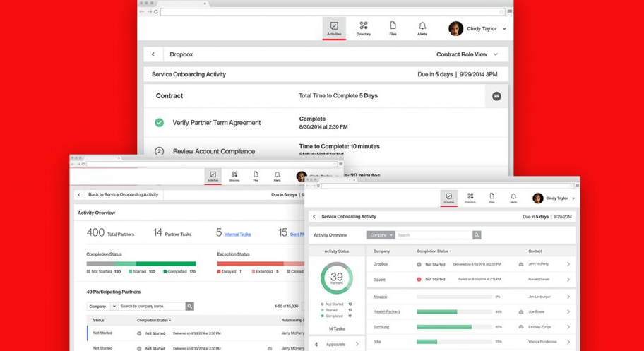Click the Status column header in partners table

coord(99,320)
